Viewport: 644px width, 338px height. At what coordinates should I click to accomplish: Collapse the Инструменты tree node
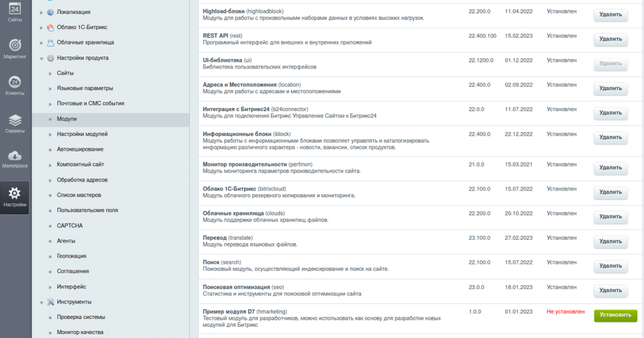point(41,302)
